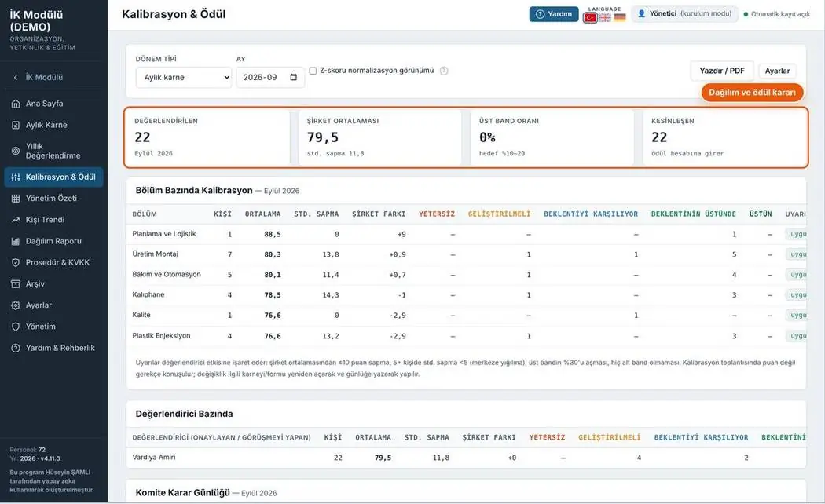Enable Z-skoru normalizasyon görünümü checkbox

click(x=313, y=71)
